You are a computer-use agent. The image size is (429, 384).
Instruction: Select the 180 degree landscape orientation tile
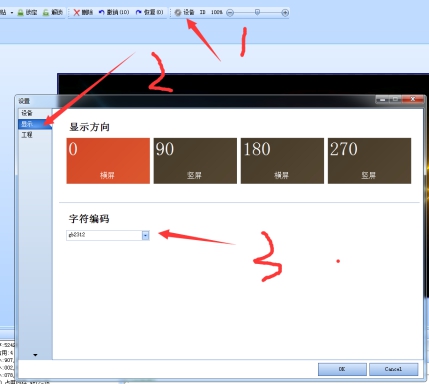282,161
